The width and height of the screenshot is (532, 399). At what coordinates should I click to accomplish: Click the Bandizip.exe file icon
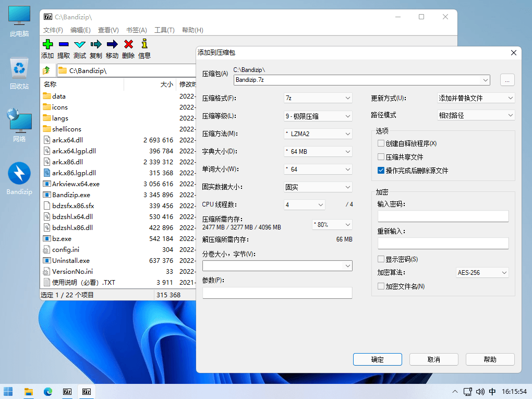(47, 195)
